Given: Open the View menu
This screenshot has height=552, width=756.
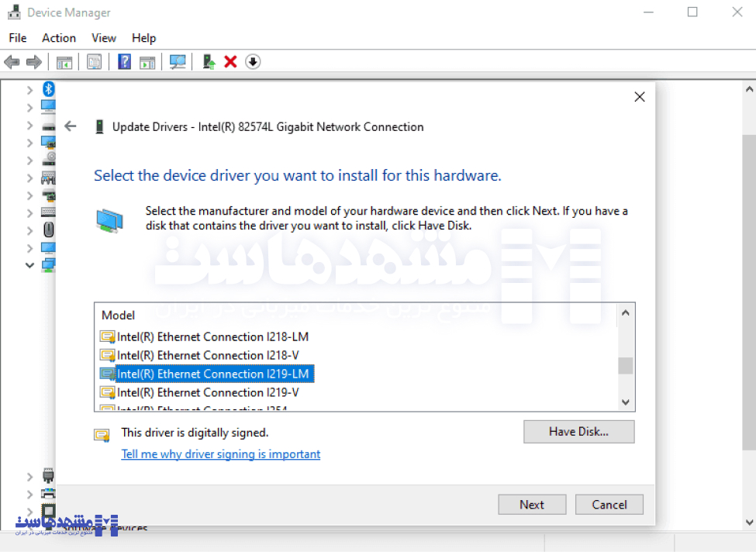Looking at the screenshot, I should (104, 38).
